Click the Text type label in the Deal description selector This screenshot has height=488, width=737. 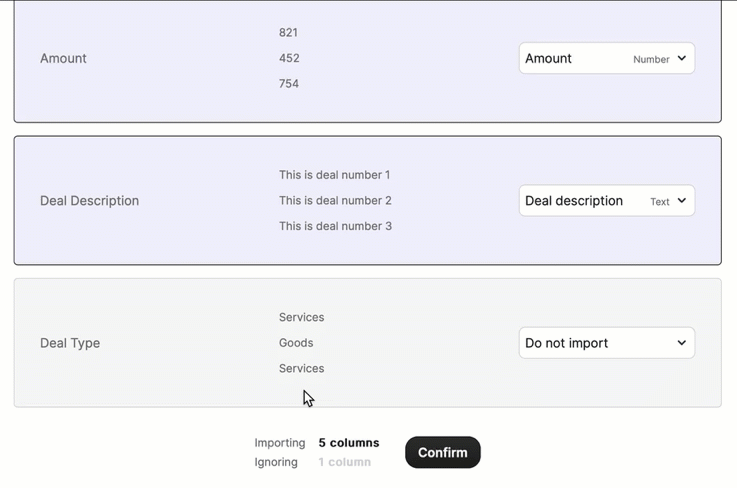[x=660, y=202]
